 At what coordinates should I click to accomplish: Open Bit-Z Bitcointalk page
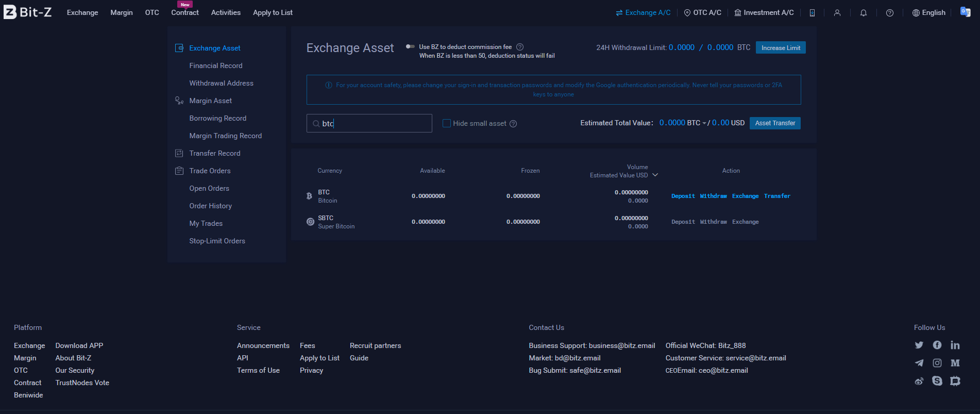point(955,381)
